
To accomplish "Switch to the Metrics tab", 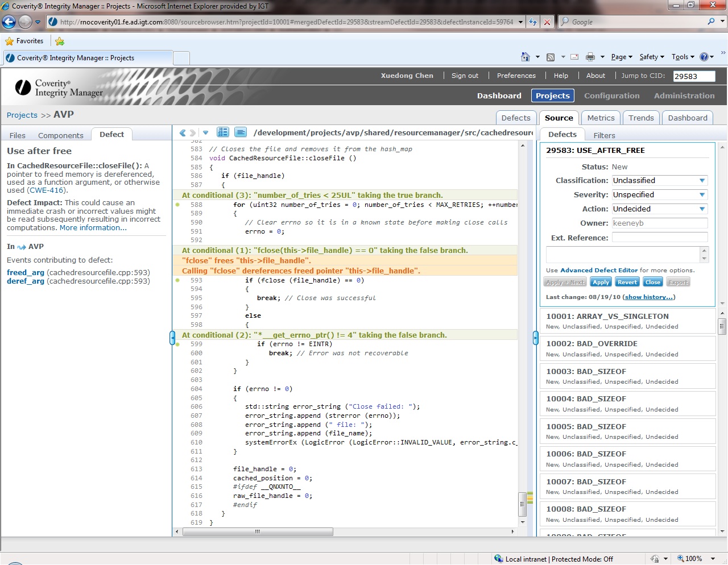I will (601, 118).
